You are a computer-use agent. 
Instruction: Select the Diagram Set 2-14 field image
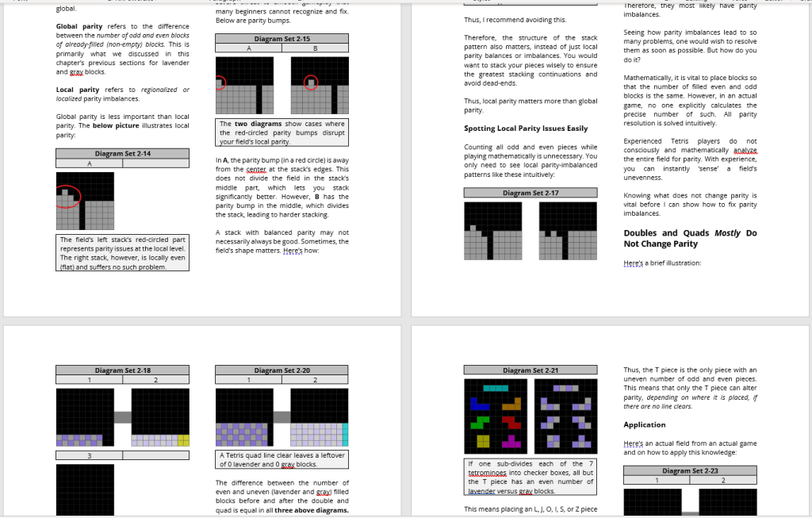pyautogui.click(x=85, y=201)
